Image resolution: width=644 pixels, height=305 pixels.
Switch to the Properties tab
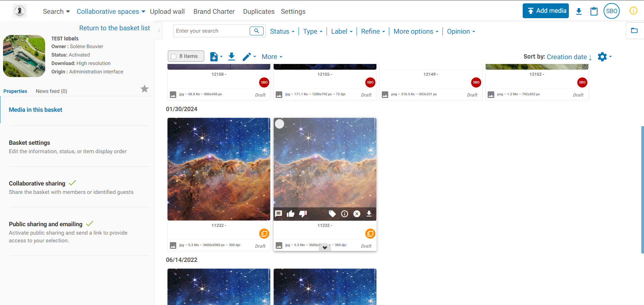15,91
